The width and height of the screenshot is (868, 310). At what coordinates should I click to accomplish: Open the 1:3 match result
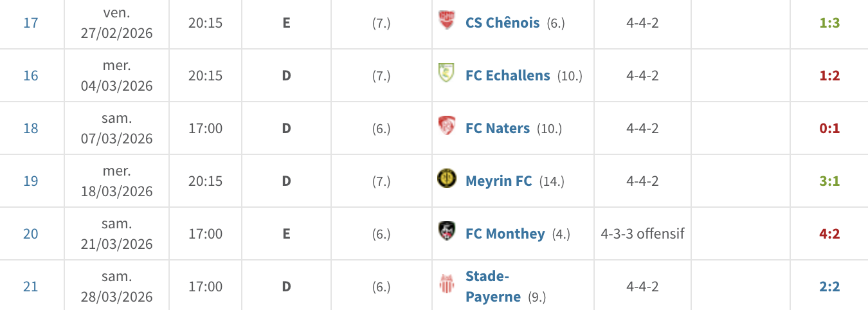[x=830, y=23]
